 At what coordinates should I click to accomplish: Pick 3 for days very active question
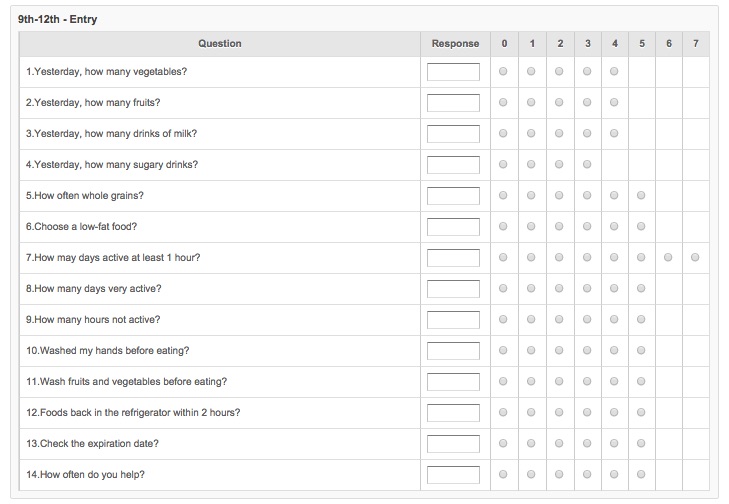[x=587, y=289]
